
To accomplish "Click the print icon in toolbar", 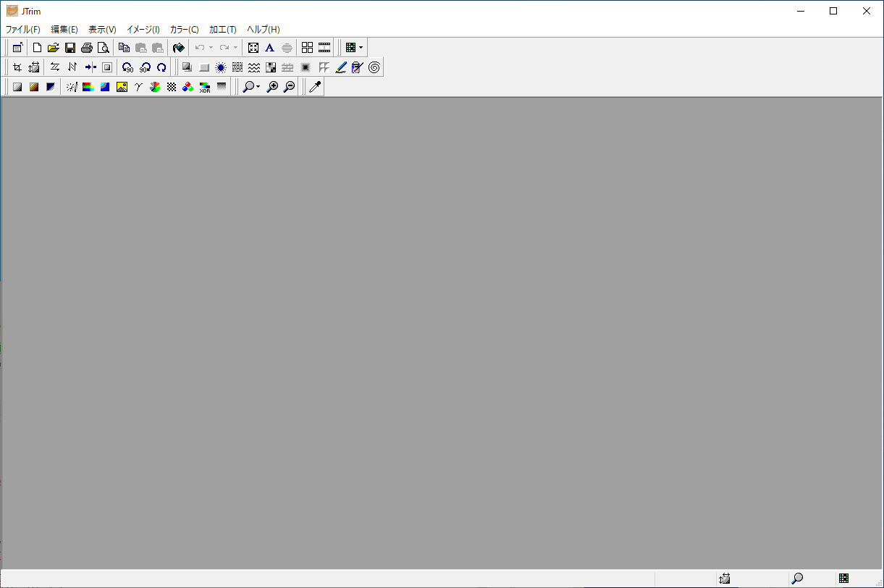I will pyautogui.click(x=87, y=48).
